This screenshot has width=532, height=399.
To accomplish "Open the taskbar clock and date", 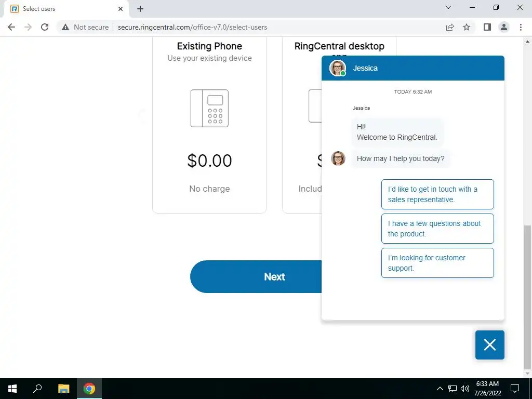I will [487, 389].
